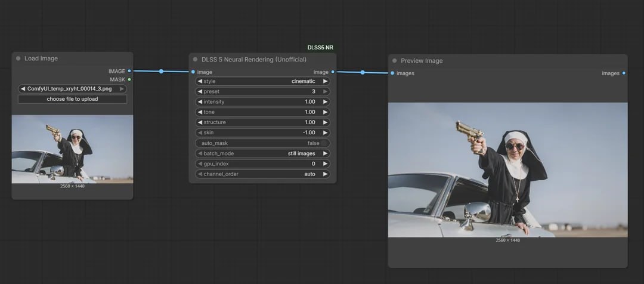Toggle auto_mask on
644x284 pixels.
[262, 143]
